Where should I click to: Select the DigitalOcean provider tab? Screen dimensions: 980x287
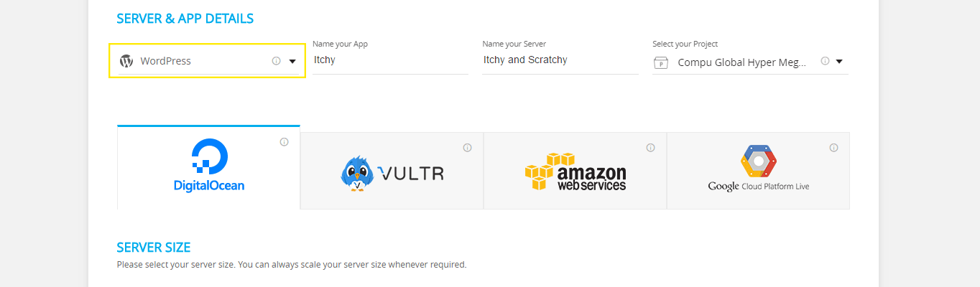[208, 167]
